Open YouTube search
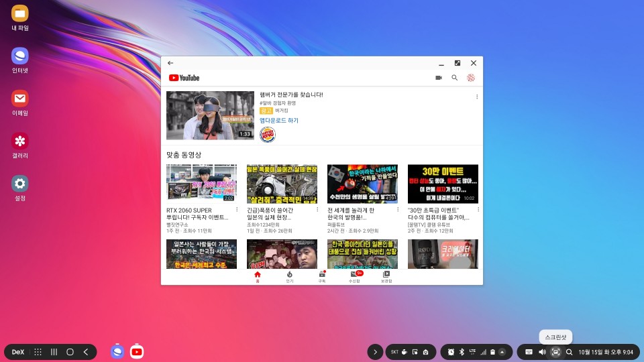Image resolution: width=644 pixels, height=362 pixels. click(455, 78)
